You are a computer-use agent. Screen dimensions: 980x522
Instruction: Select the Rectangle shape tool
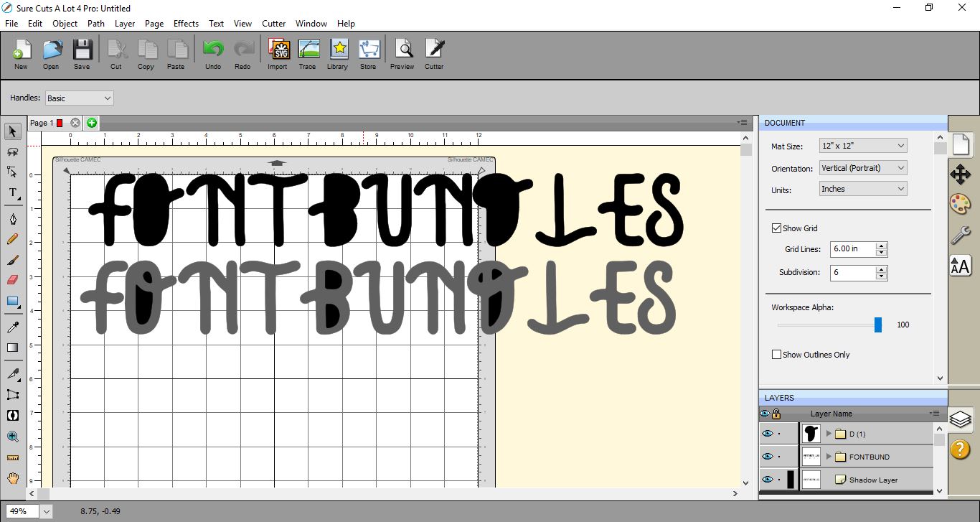(13, 301)
